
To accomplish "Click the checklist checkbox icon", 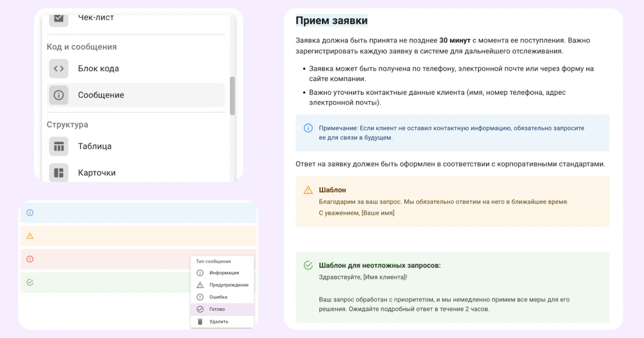I will point(59,19).
